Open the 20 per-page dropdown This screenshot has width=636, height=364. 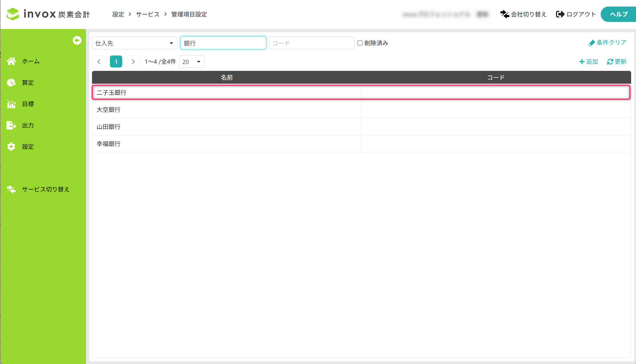192,62
